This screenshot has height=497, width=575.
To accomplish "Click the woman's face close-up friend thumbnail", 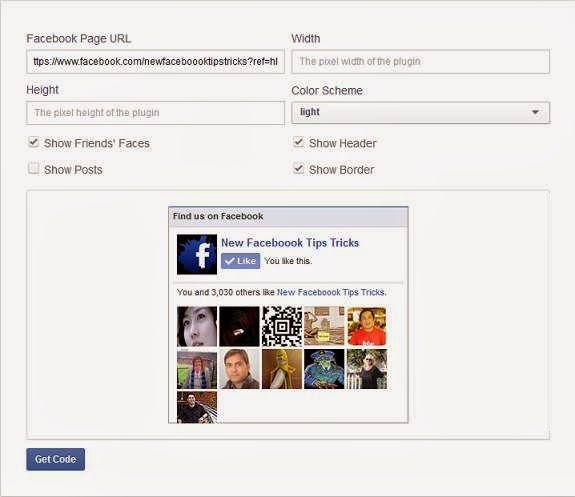I will [197, 326].
